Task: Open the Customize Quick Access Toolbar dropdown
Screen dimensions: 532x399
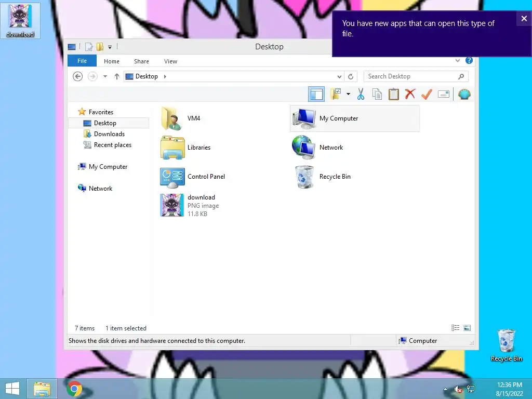Action: pyautogui.click(x=110, y=47)
